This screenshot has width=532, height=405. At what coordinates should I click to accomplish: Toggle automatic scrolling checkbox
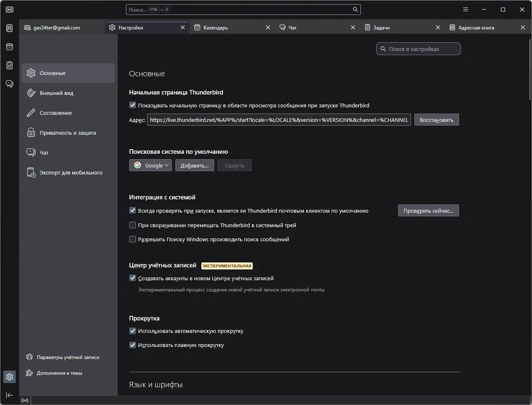(x=133, y=331)
